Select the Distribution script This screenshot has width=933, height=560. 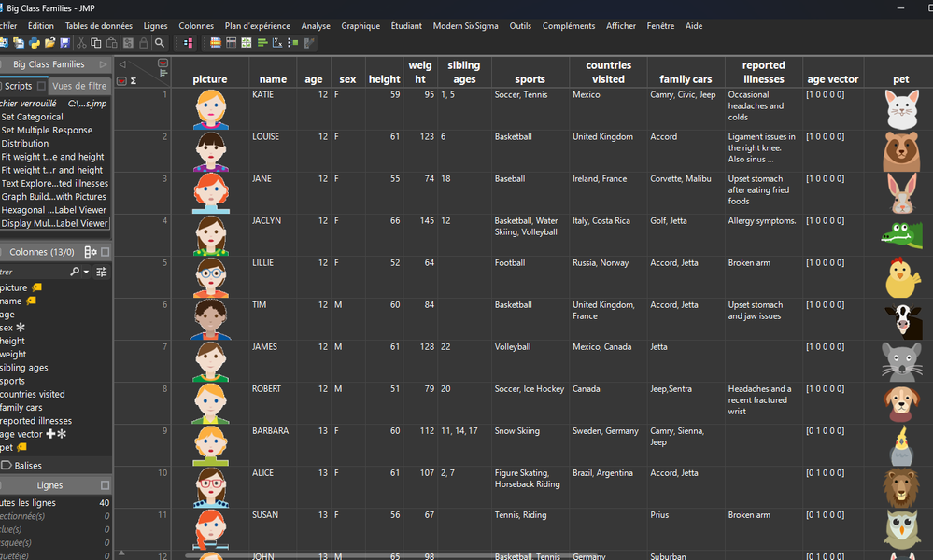click(25, 144)
